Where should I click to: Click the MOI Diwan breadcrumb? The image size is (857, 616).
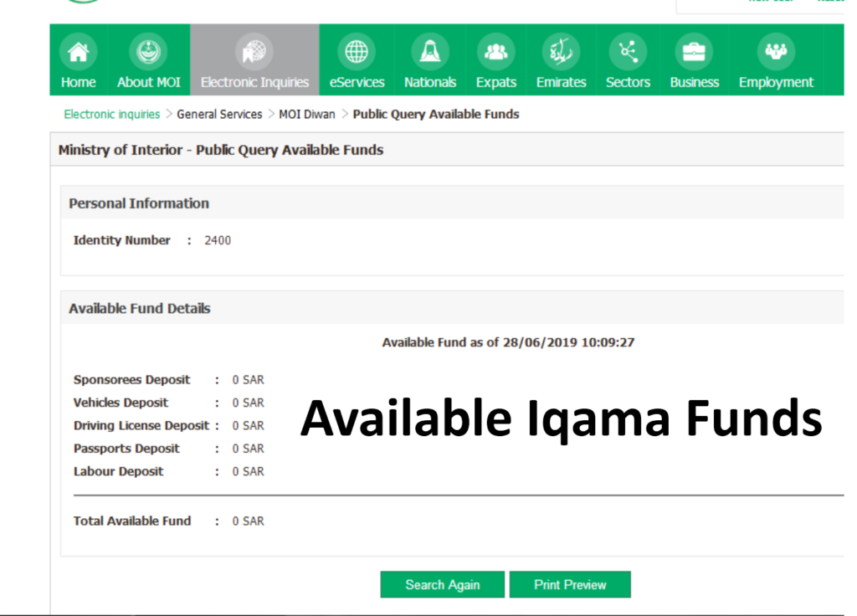[x=306, y=114]
